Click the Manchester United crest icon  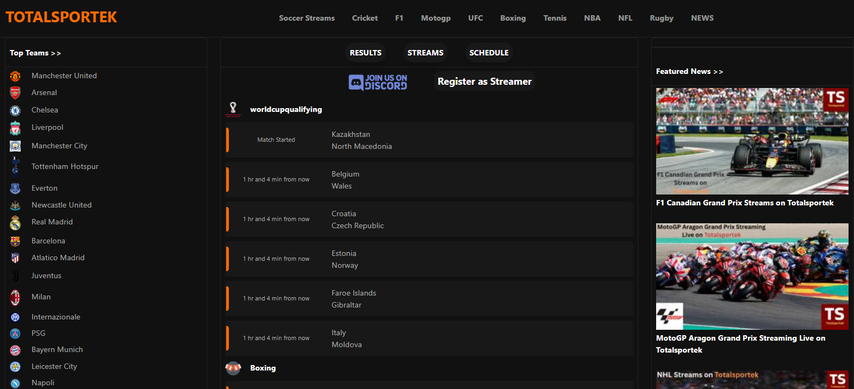15,76
